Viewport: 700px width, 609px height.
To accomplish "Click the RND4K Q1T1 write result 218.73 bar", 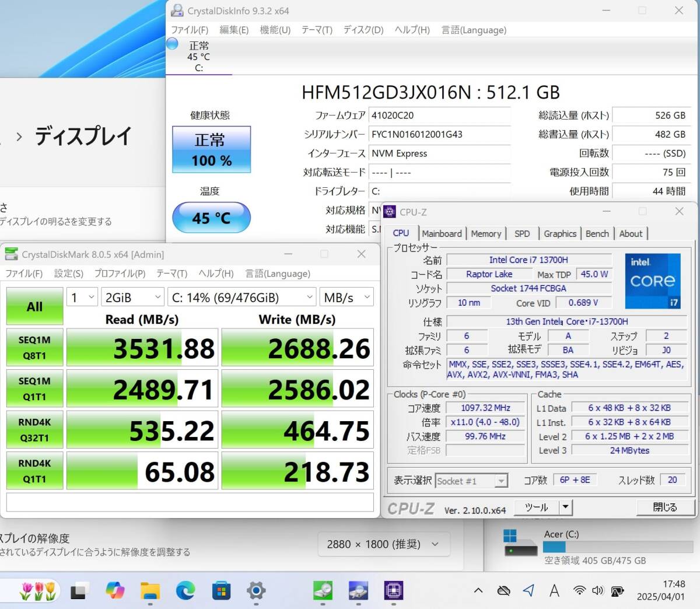I will point(297,471).
